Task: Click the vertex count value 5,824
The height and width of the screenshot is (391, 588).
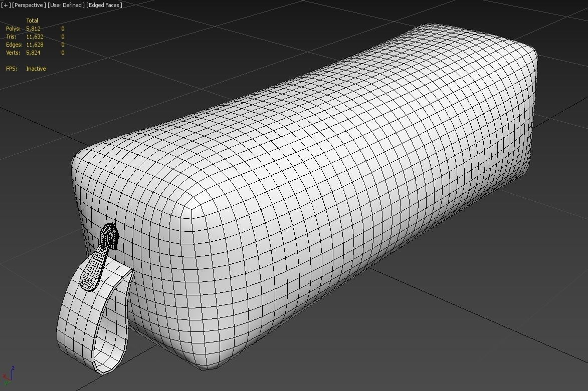Action: point(34,53)
